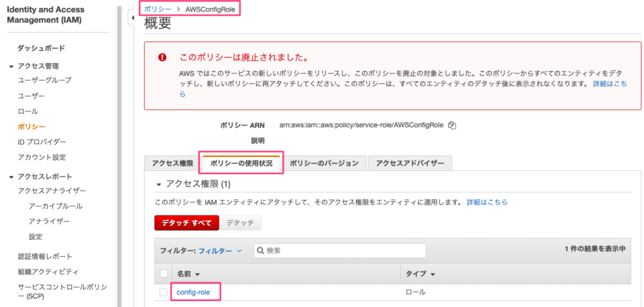The image size is (644, 307).
Task: Toggle the select-all header checkbox
Action: click(164, 273)
